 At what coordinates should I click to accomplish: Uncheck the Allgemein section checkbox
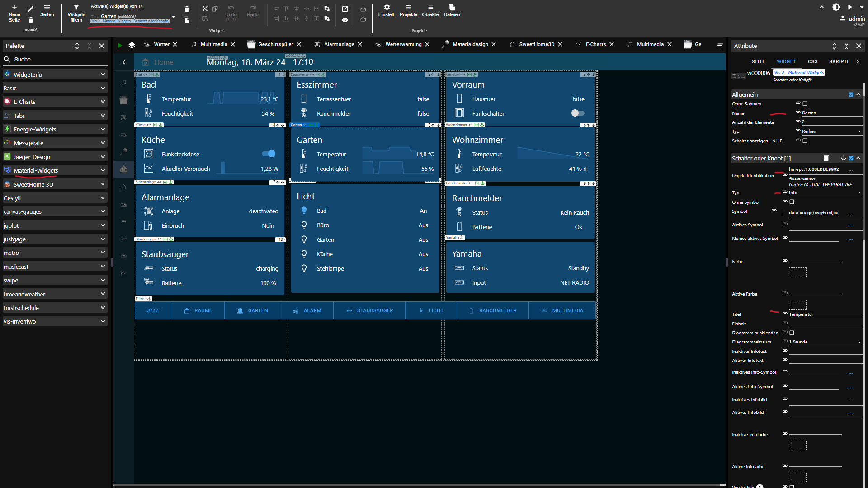(851, 94)
